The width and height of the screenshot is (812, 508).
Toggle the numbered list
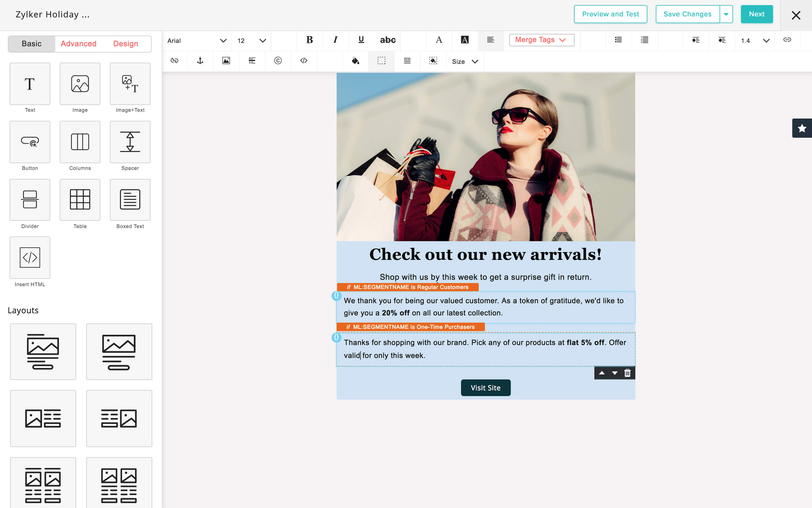click(645, 40)
